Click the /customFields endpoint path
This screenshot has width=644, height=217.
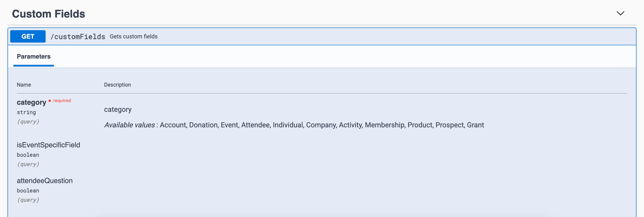pos(78,37)
